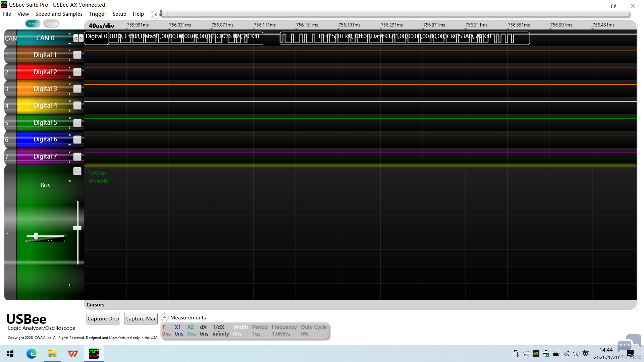Toggle the square box on the Digital 1 row
Viewport: 644px width, 362px height.
point(77,55)
